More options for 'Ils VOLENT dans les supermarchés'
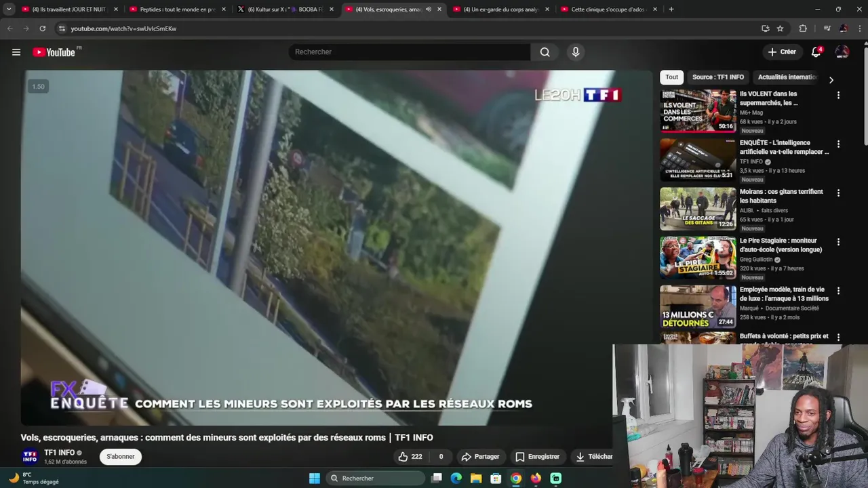868x488 pixels. pos(838,96)
